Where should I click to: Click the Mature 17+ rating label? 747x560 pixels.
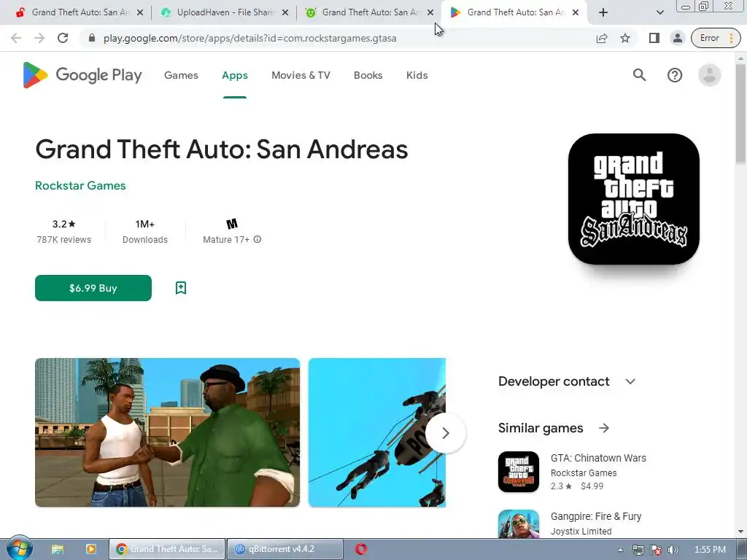[x=226, y=240]
